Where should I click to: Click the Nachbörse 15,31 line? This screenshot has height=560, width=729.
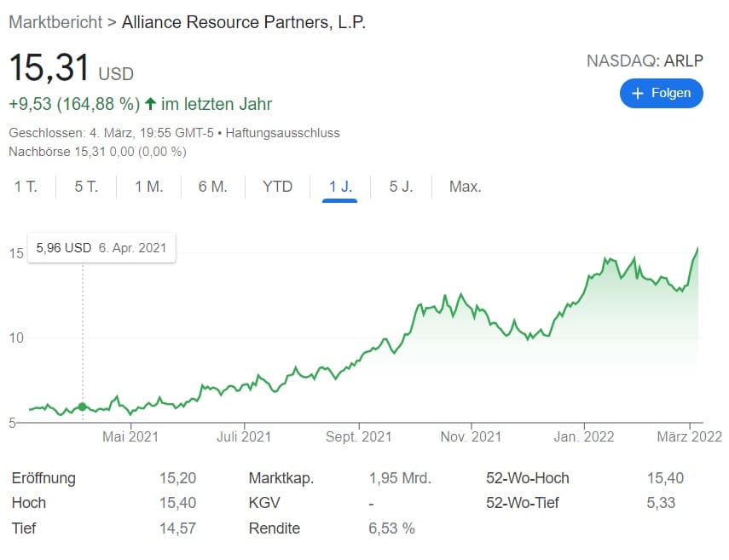click(98, 152)
